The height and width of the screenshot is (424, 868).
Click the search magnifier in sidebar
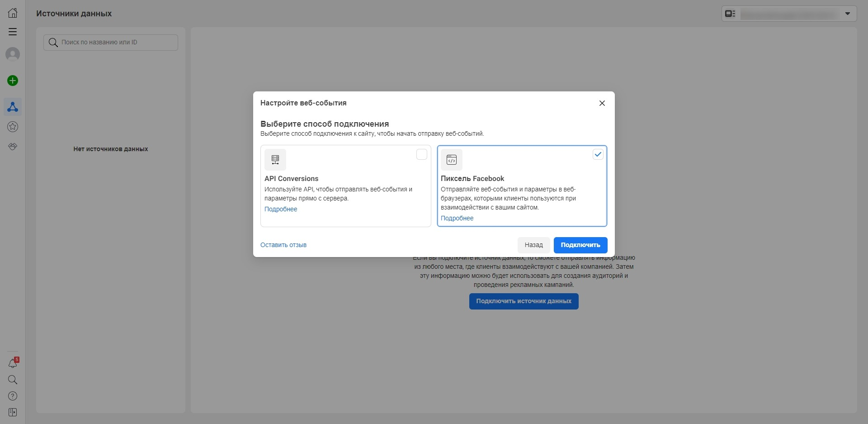13,380
